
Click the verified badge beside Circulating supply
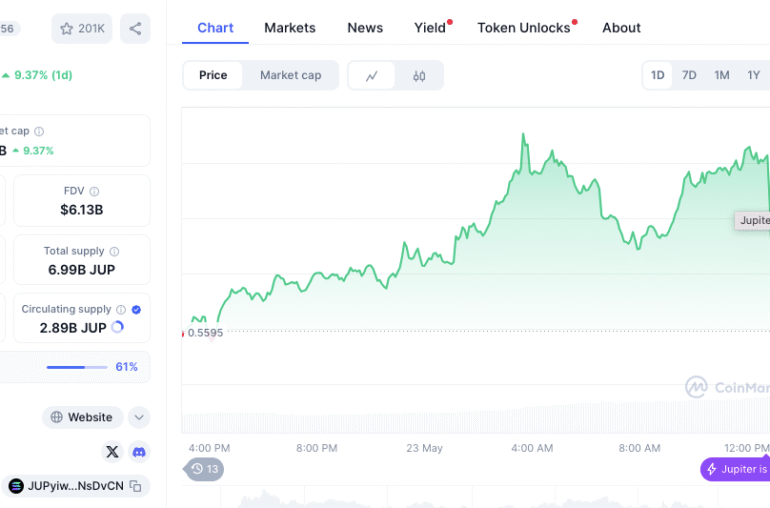136,310
